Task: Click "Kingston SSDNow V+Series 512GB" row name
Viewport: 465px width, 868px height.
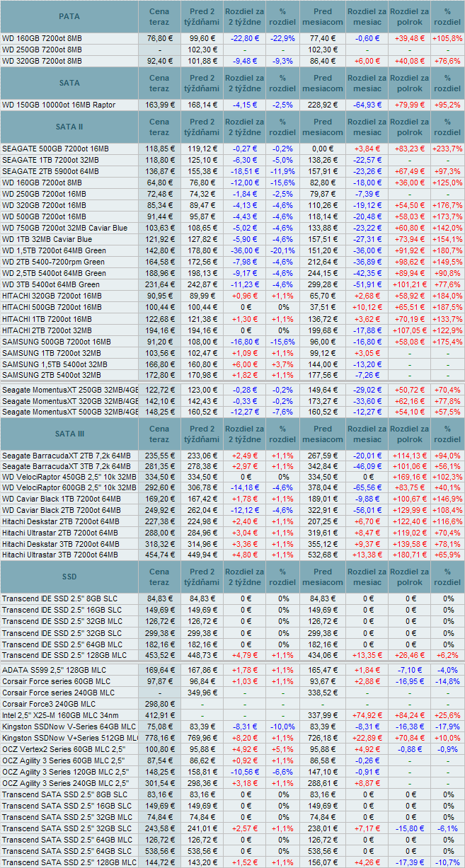Action: pos(69,738)
